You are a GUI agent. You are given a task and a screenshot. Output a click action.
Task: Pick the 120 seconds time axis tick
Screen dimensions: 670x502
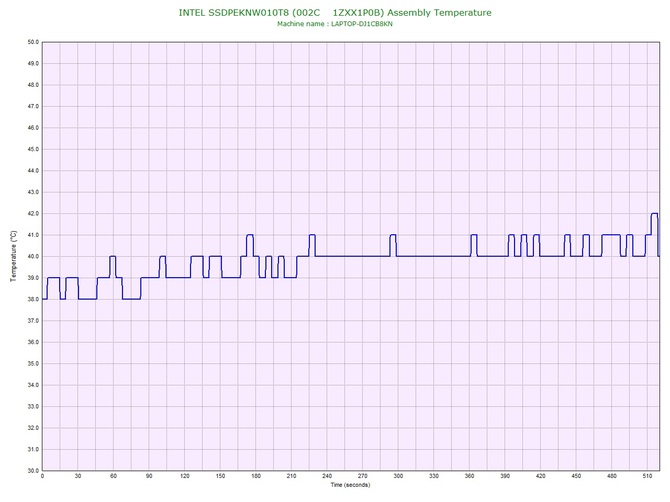(185, 476)
